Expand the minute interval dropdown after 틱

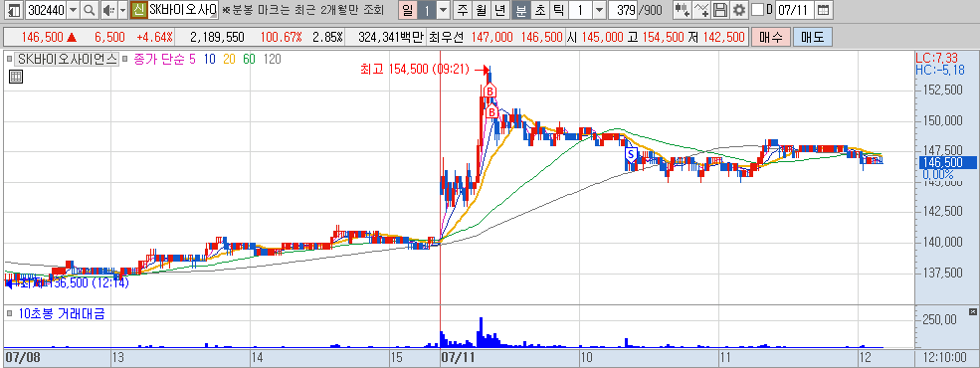tap(598, 10)
